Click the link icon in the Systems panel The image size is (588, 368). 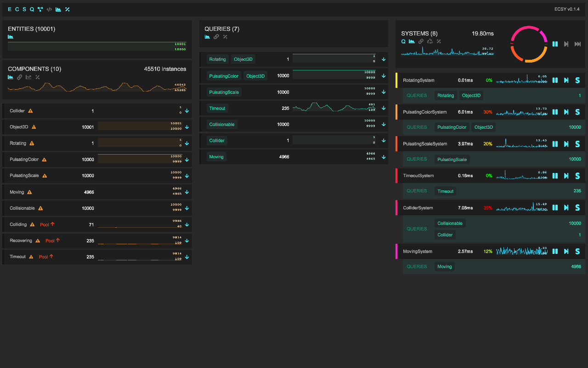click(x=421, y=41)
